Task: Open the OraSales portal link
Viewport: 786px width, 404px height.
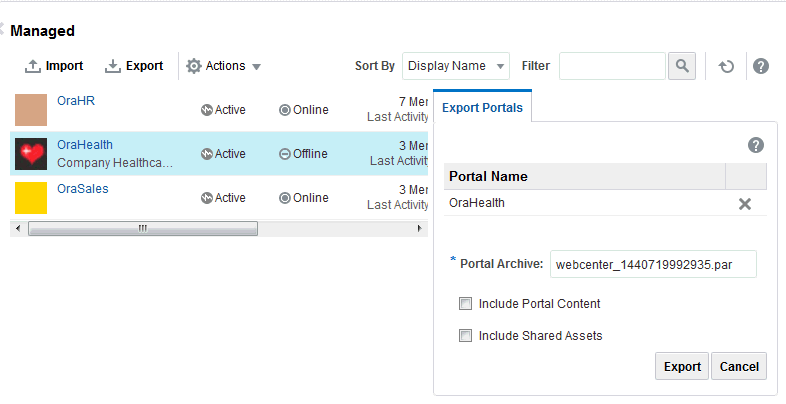Action: tap(83, 188)
